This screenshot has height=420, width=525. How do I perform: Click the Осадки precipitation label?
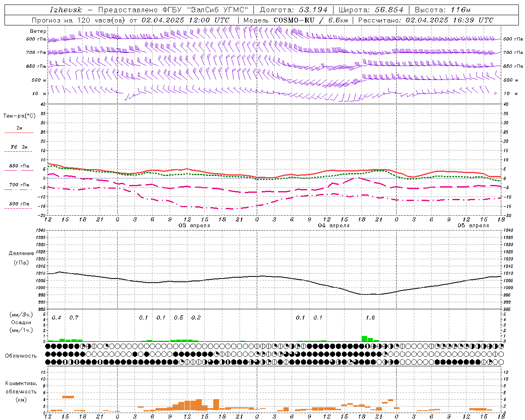coord(21,322)
